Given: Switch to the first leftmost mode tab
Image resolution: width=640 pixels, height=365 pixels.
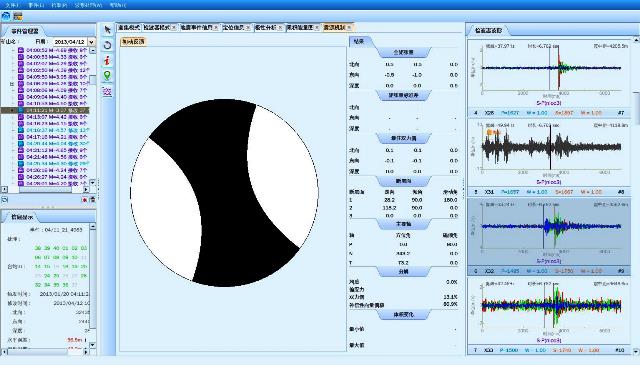Looking at the screenshot, I should click(129, 27).
